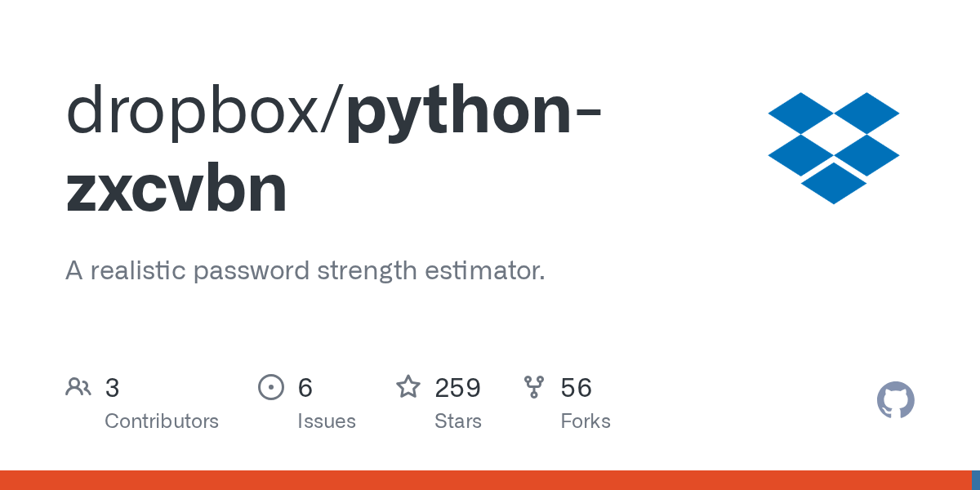Click the Forks branch icon

tap(534, 387)
